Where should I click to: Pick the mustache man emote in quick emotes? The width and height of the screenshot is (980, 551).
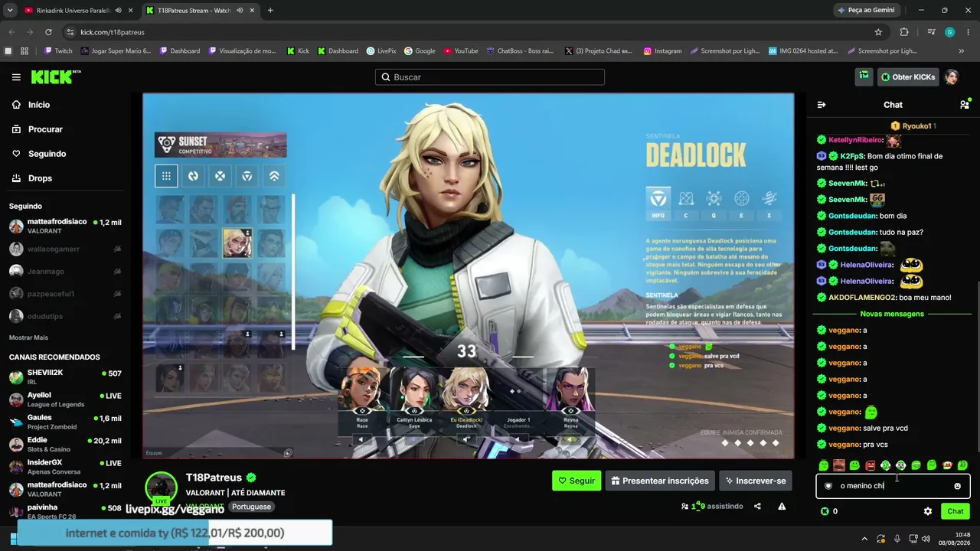click(x=839, y=465)
